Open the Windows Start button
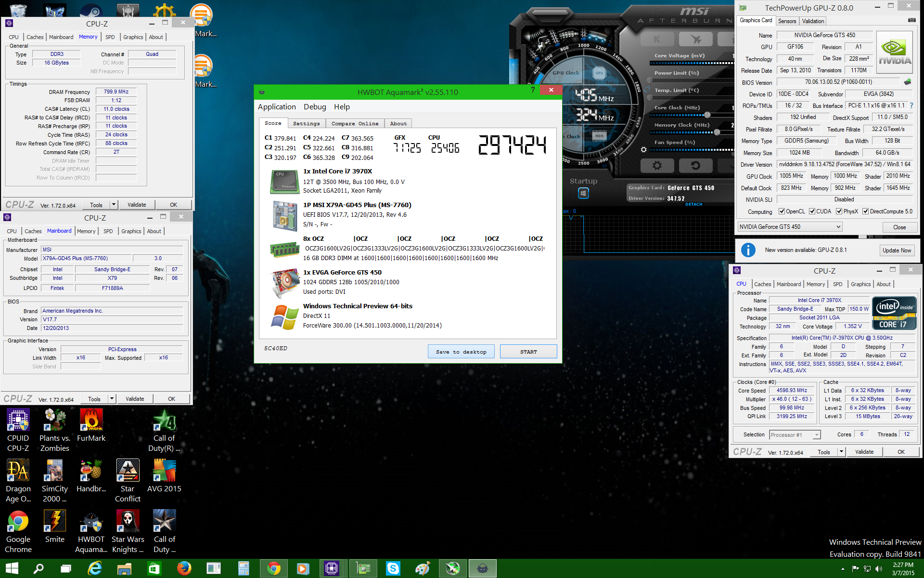924x578 pixels. pos(12,568)
